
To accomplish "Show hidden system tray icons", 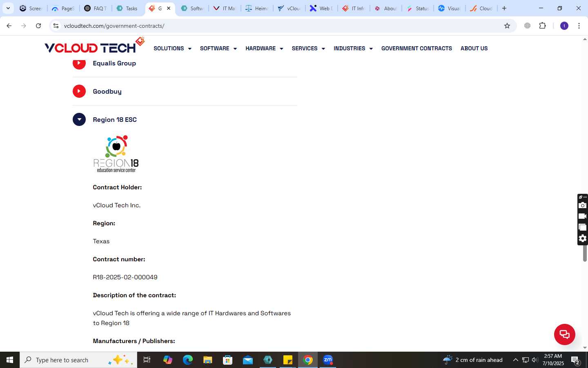I will [x=515, y=360].
